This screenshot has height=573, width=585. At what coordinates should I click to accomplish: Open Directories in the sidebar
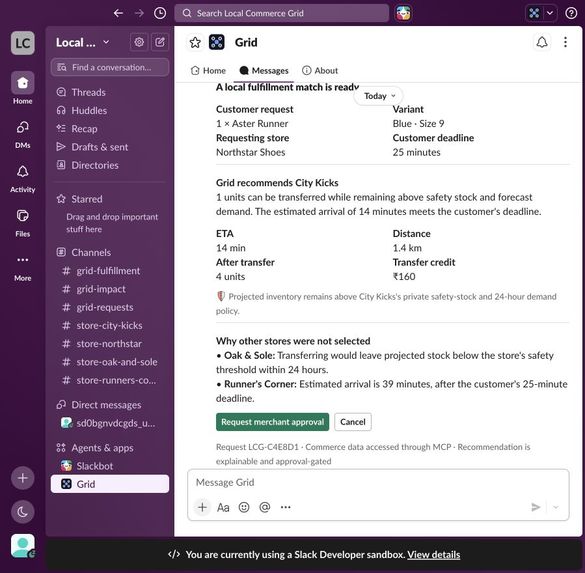pyautogui.click(x=110, y=165)
